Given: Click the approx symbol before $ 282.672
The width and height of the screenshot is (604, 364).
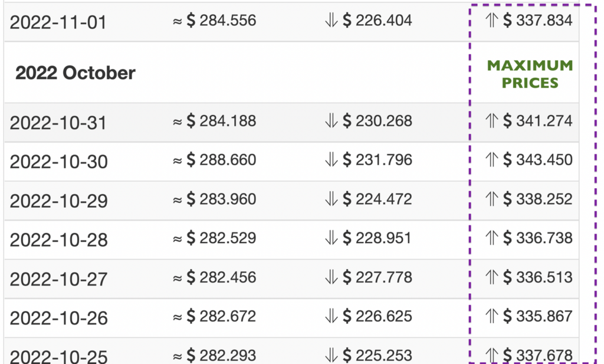Looking at the screenshot, I should 177,317.
